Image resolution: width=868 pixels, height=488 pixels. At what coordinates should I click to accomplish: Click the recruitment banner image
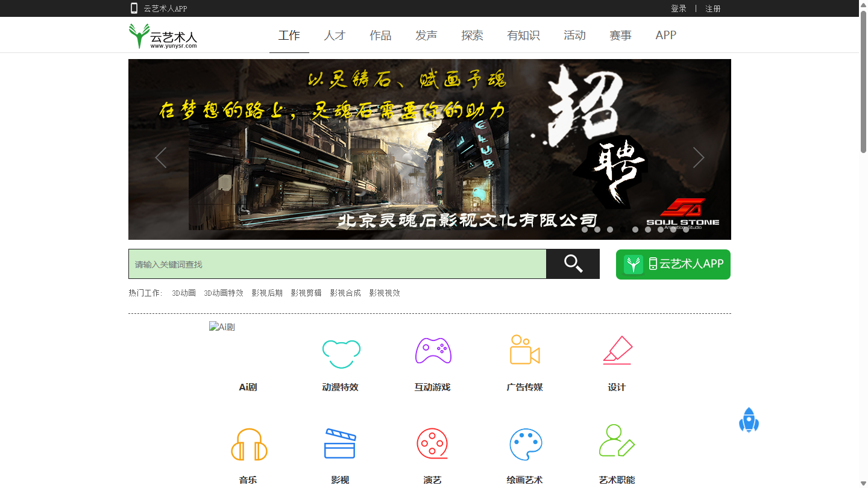pyautogui.click(x=430, y=149)
